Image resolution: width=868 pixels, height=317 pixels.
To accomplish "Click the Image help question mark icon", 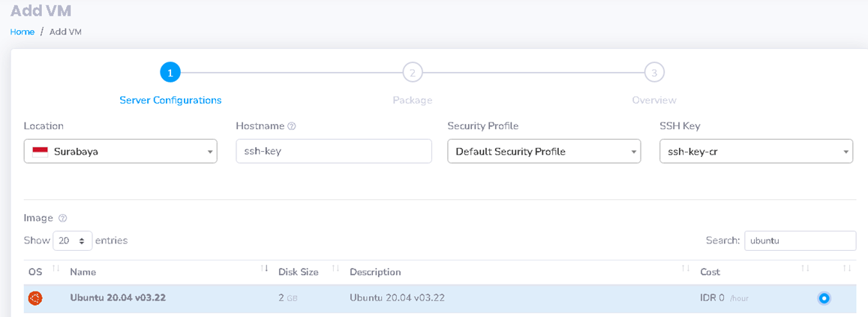I will [x=63, y=218].
